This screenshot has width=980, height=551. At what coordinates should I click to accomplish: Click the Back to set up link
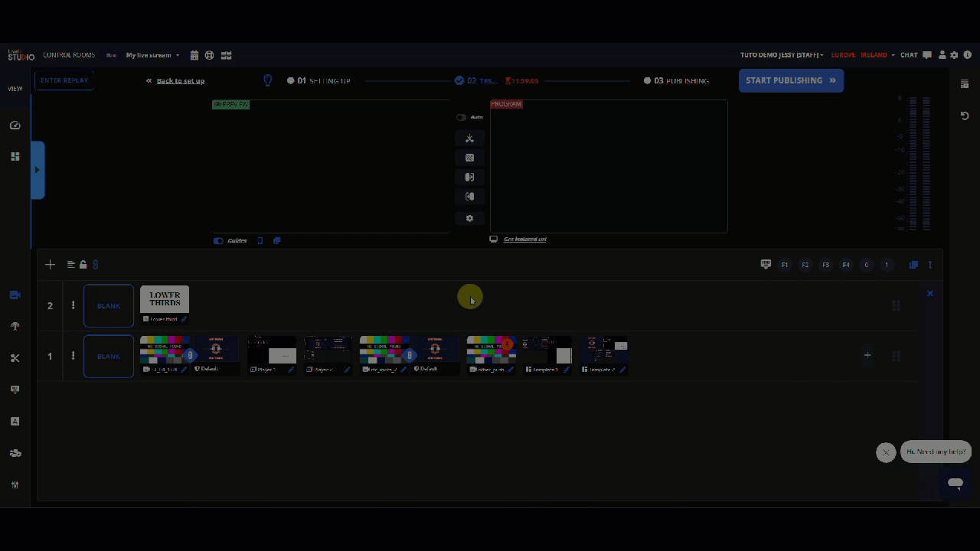tap(180, 81)
